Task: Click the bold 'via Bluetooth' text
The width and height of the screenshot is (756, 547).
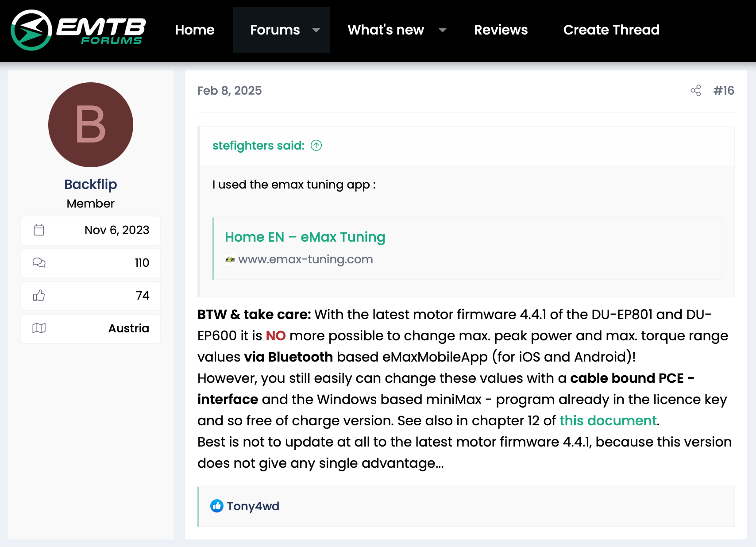Action: [288, 357]
